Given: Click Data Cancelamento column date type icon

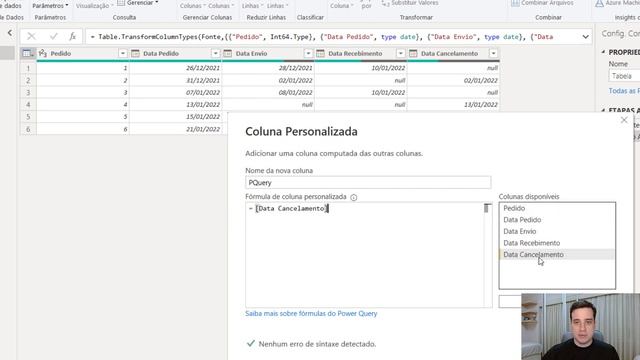Looking at the screenshot, I should click(x=413, y=53).
